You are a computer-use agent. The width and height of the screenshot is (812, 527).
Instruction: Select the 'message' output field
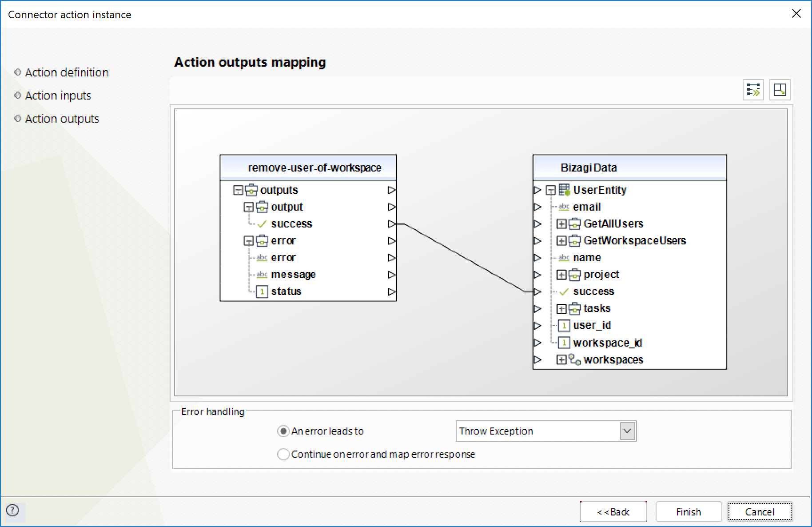click(x=293, y=275)
